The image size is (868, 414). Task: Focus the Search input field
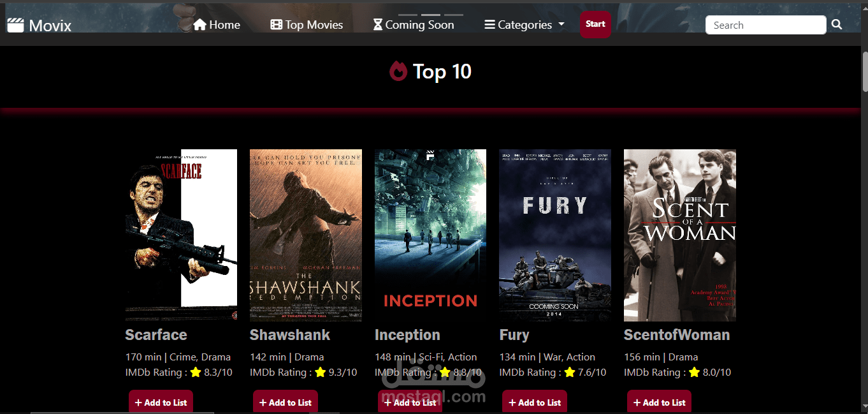765,25
